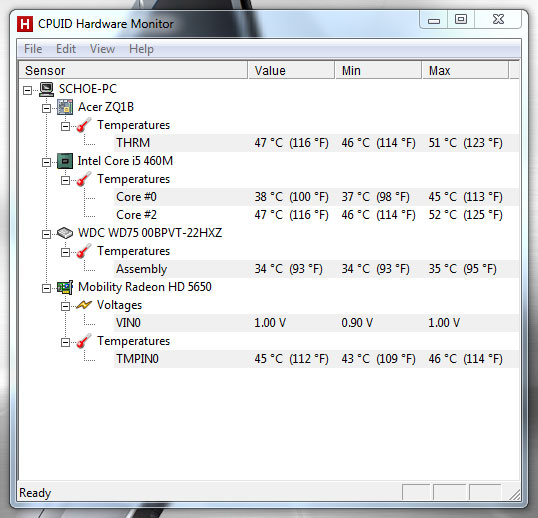The height and width of the screenshot is (518, 538).
Task: Click Core #0 value 38 °C (100 °F)
Action: tap(291, 197)
